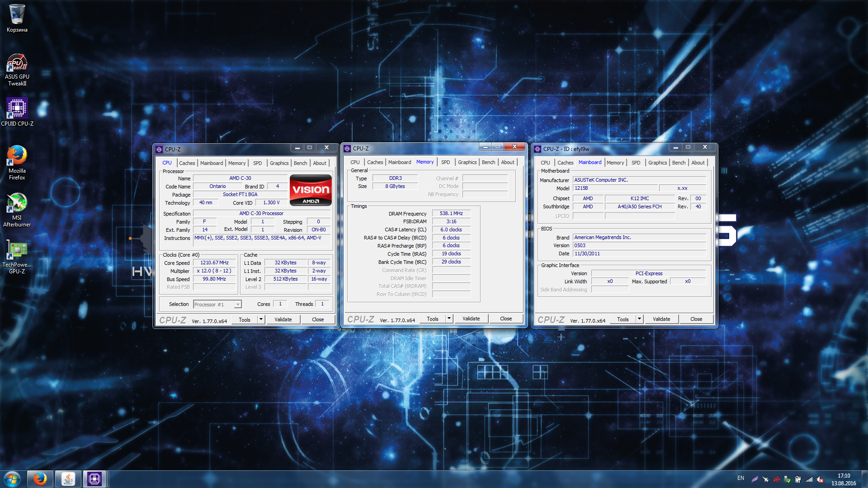Click the Show Desktop strip beside the clock
Image resolution: width=868 pixels, height=488 pixels.
point(864,479)
